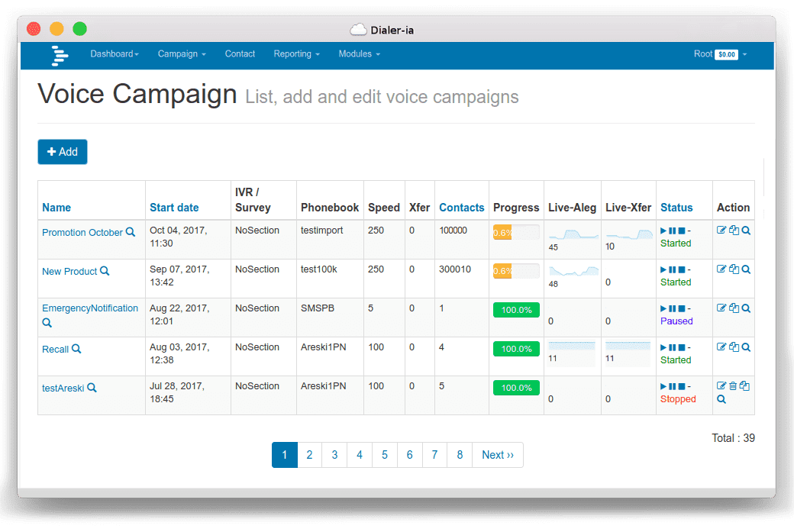Image resolution: width=794 pixels, height=532 pixels.
Task: Delete the testAreski campaign
Action: tap(733, 386)
